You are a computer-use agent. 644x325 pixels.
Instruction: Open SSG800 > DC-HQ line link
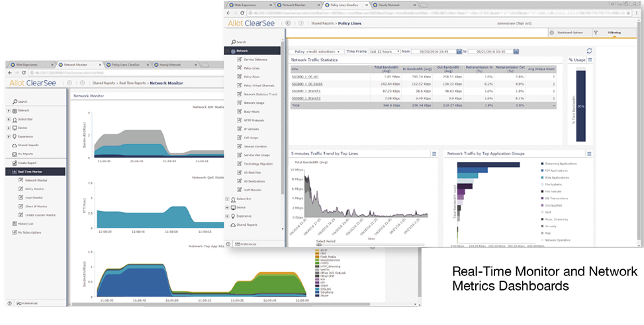[x=305, y=76]
